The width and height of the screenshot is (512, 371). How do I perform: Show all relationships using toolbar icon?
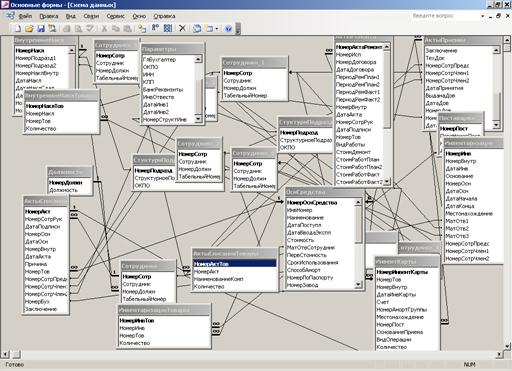coord(168,29)
